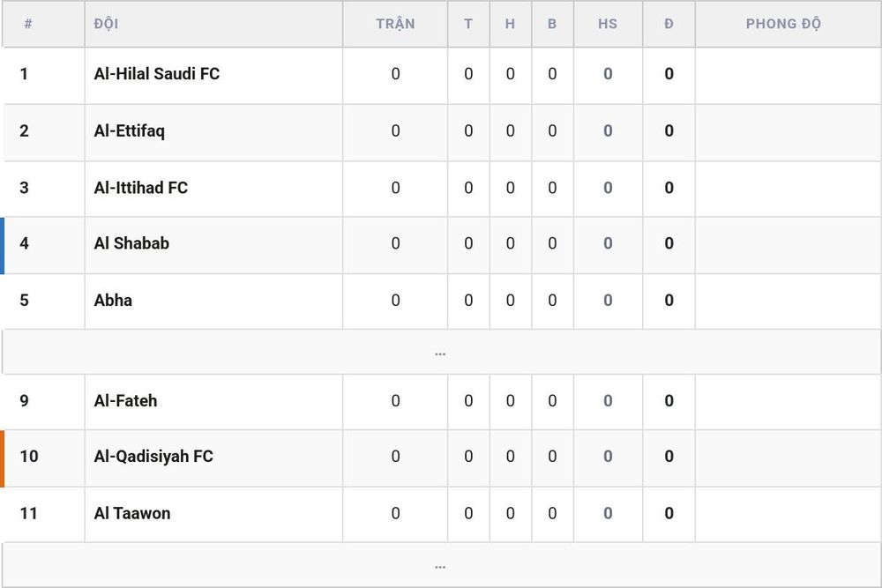
Task: Open the Al-Qadisiyah FC team link
Action: (x=153, y=456)
